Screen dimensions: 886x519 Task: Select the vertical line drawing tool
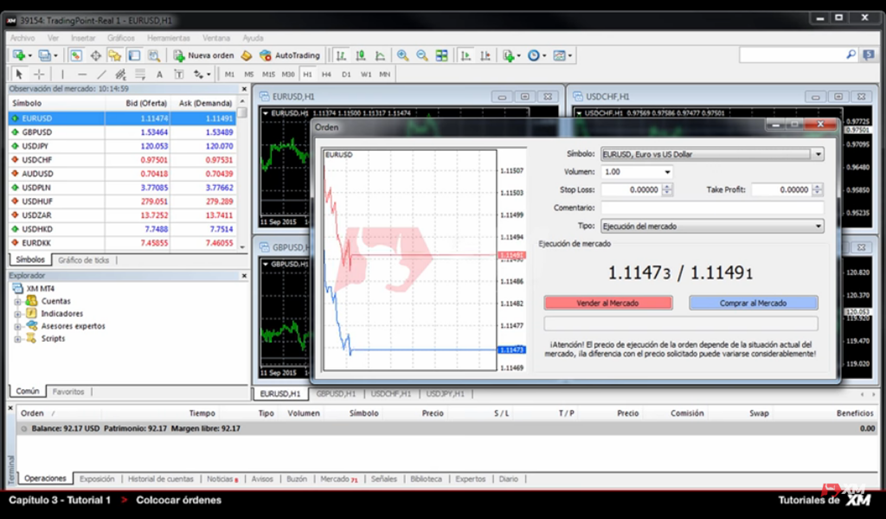[x=62, y=74]
